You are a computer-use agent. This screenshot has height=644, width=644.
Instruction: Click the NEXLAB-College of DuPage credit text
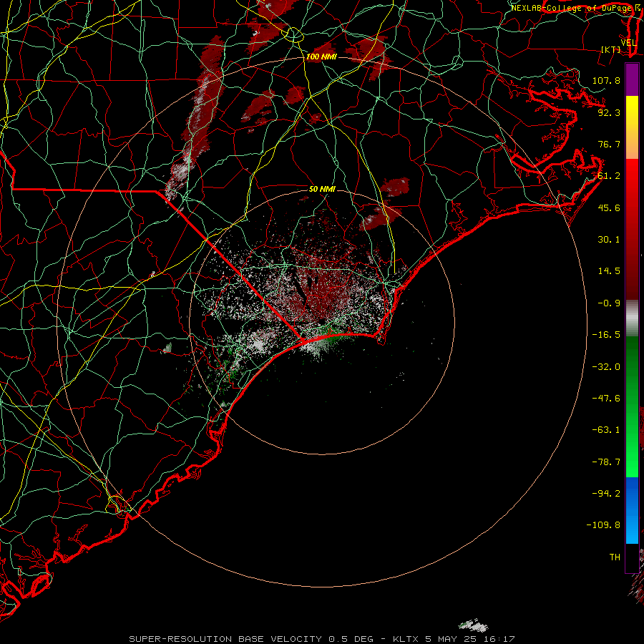pos(573,8)
